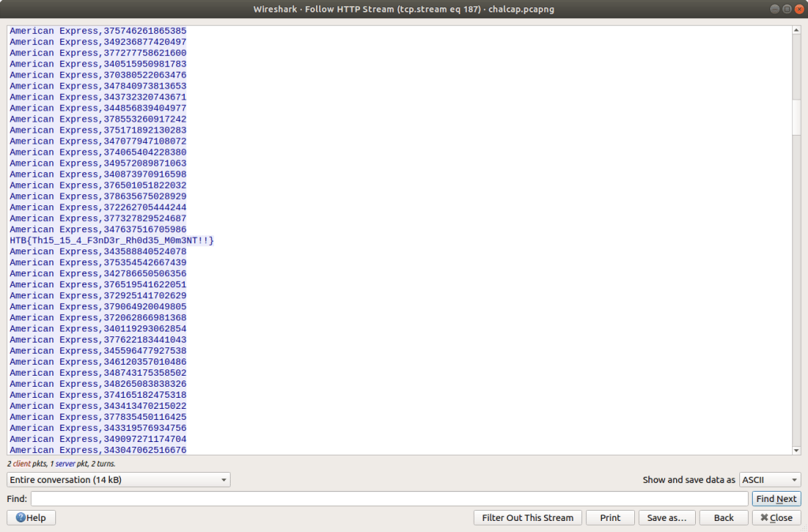This screenshot has width=808, height=532.
Task: Click line American Express,347077947108072
Action: coord(98,141)
